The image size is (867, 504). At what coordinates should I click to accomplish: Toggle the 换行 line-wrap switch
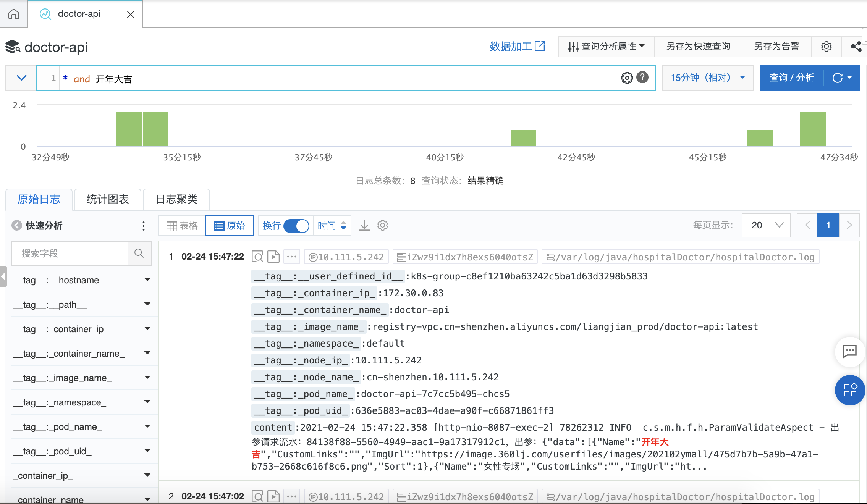296,226
